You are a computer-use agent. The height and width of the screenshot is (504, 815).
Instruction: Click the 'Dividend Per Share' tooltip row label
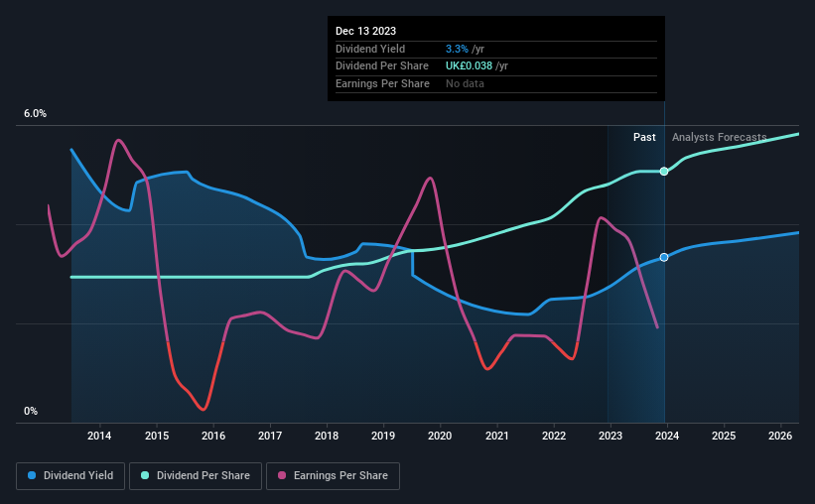pos(382,66)
